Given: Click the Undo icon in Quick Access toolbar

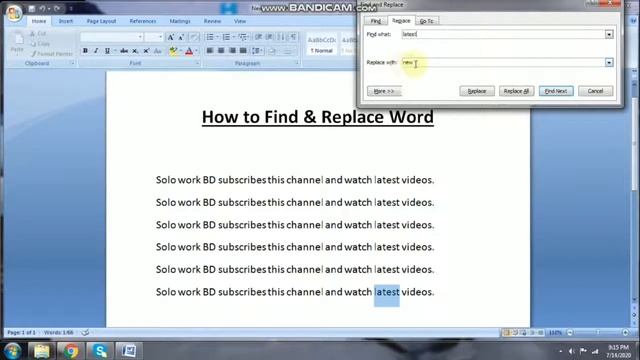Looking at the screenshot, I should pos(42,9).
